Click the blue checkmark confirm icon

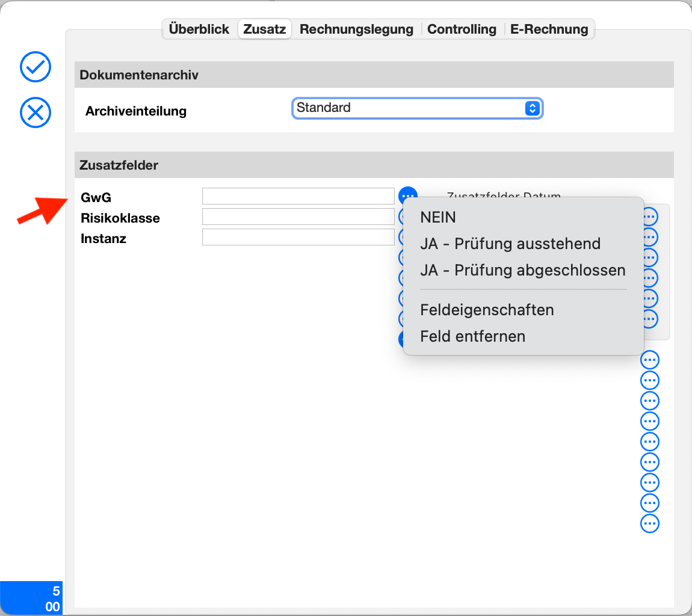(36, 67)
